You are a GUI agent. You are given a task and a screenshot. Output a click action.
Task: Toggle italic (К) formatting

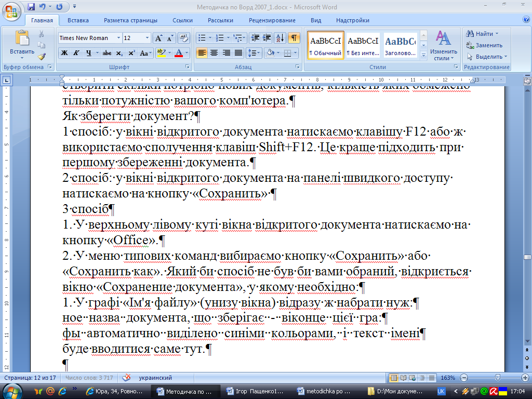pos(76,53)
